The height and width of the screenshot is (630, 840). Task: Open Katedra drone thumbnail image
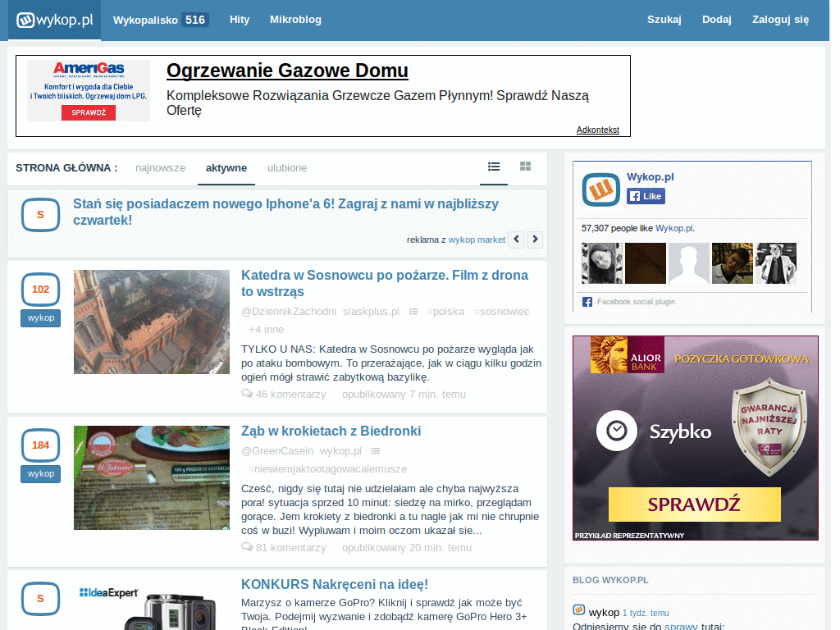[152, 322]
